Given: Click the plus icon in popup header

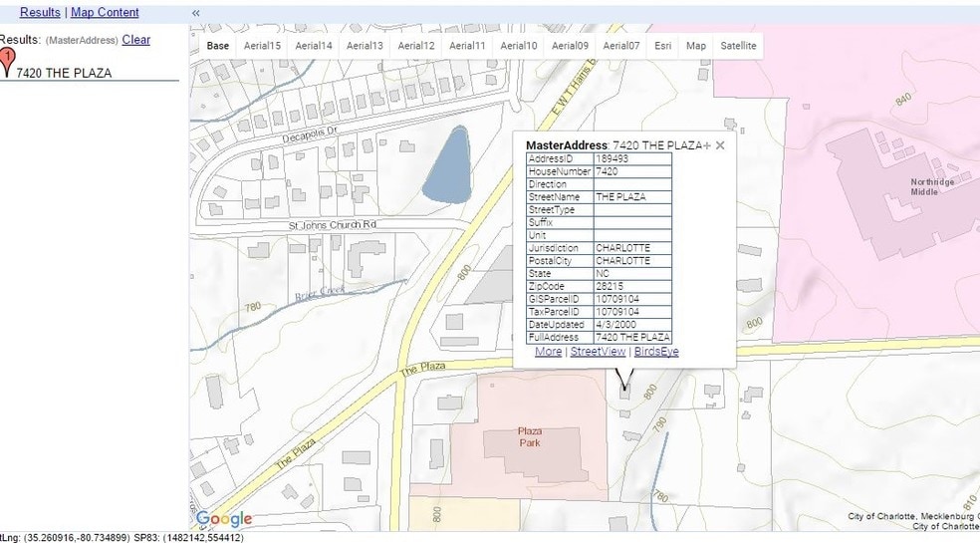Looking at the screenshot, I should pos(707,145).
